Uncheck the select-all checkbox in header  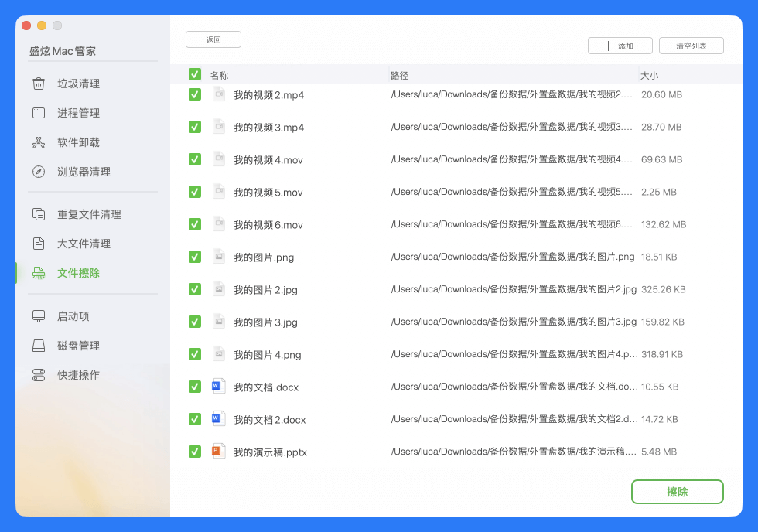click(193, 73)
